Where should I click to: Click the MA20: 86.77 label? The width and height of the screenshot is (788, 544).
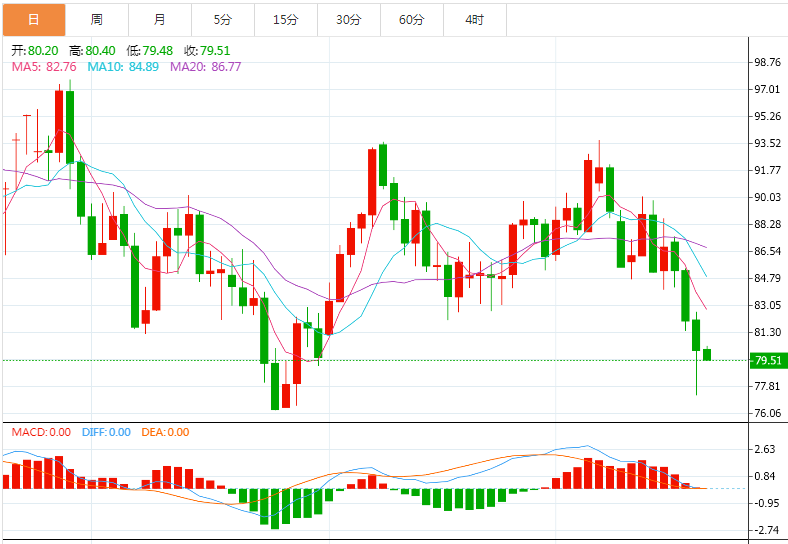click(x=206, y=67)
